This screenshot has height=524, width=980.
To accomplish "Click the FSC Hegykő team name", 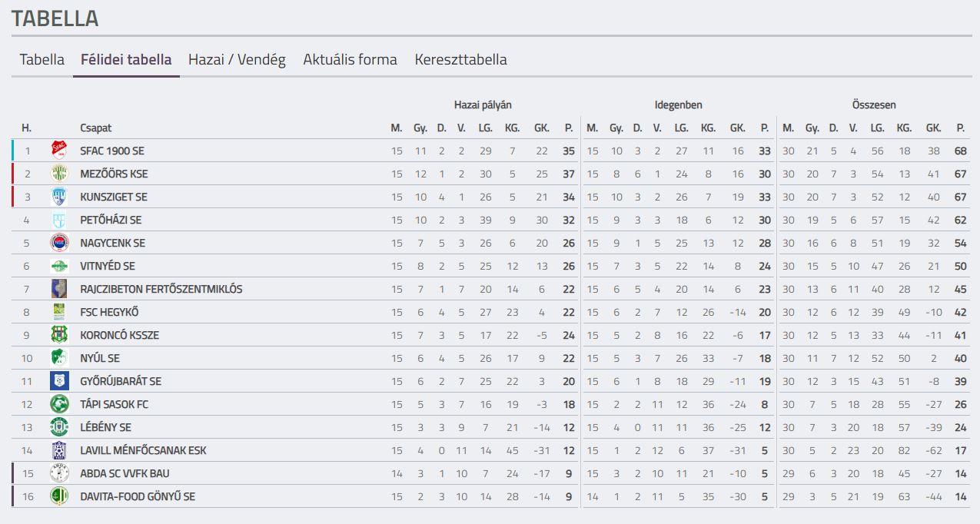I will pos(110,312).
